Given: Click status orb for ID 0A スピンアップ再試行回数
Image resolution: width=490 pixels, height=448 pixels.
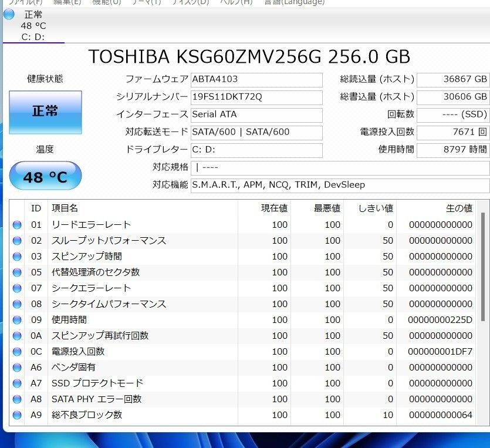Looking at the screenshot, I should point(17,336).
